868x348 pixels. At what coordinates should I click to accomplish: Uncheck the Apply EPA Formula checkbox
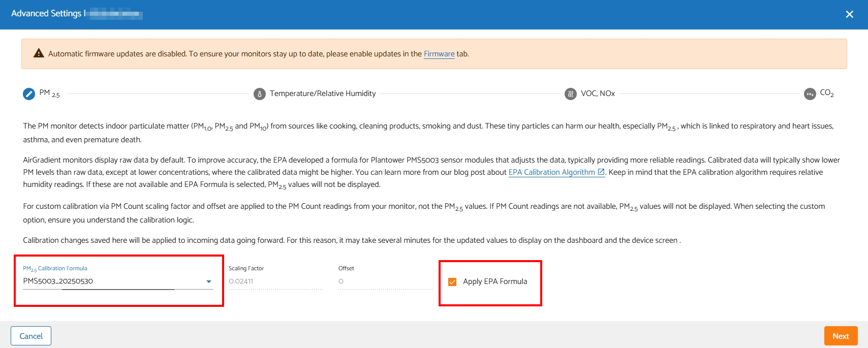[452, 282]
